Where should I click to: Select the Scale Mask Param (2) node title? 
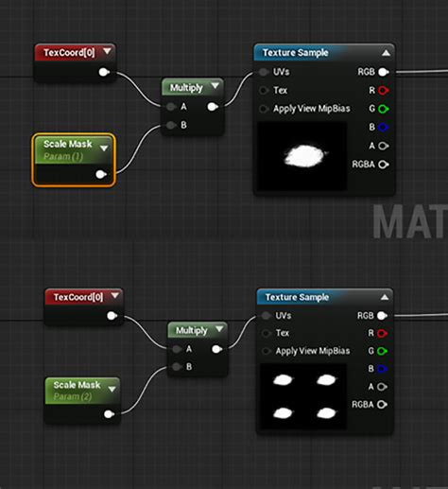[77, 385]
